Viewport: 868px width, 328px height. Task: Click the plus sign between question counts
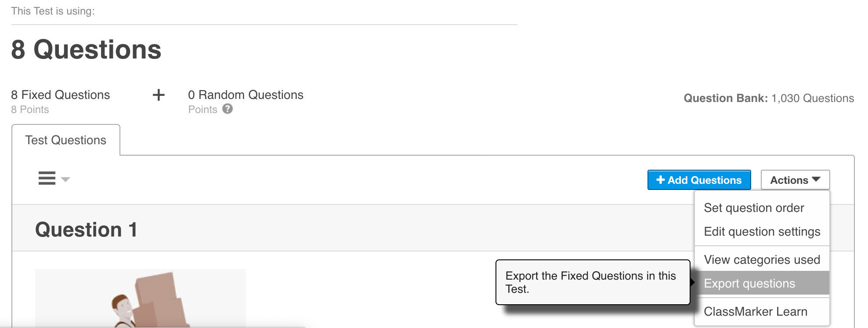click(159, 95)
